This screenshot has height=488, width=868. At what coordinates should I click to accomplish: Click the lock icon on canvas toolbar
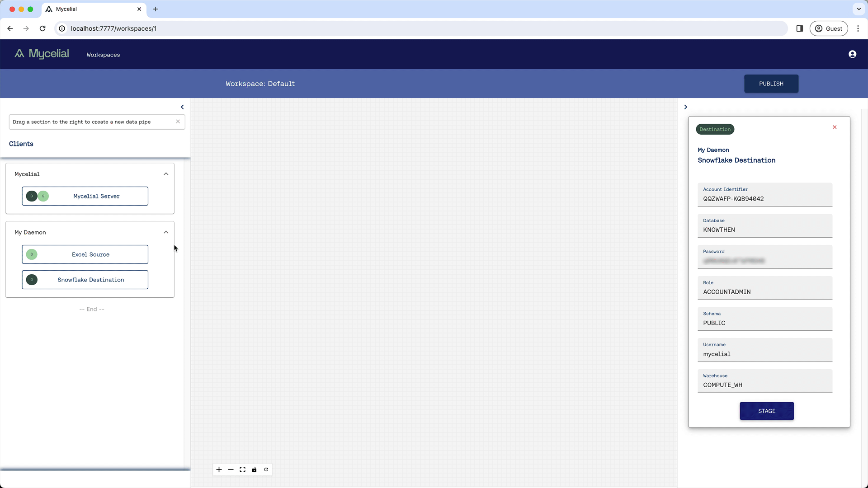pyautogui.click(x=254, y=469)
